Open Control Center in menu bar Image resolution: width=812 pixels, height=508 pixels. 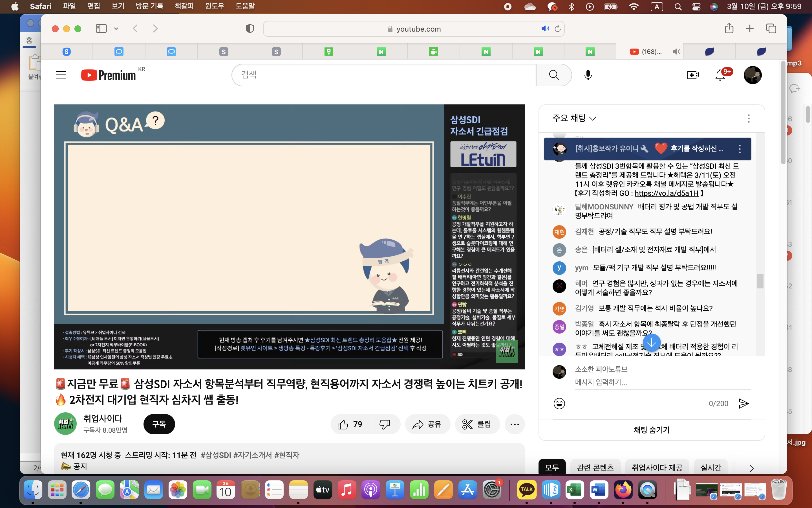pos(696,6)
